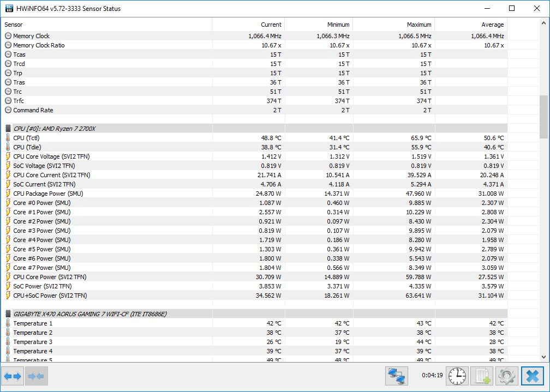
Task: Select the Core #4 Power (SMU) row
Action: coord(254,240)
